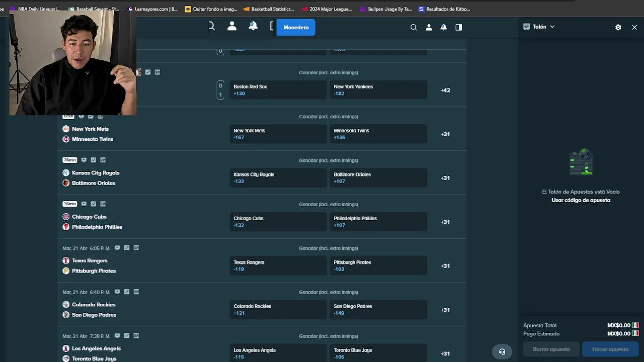
Task: Open search icon beside the small account icon
Action: point(414,28)
